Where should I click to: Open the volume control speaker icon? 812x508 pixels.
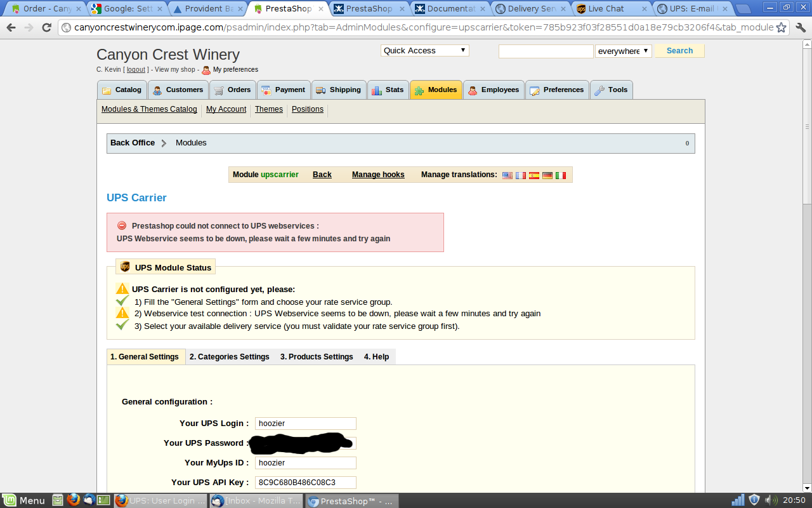tap(771, 500)
